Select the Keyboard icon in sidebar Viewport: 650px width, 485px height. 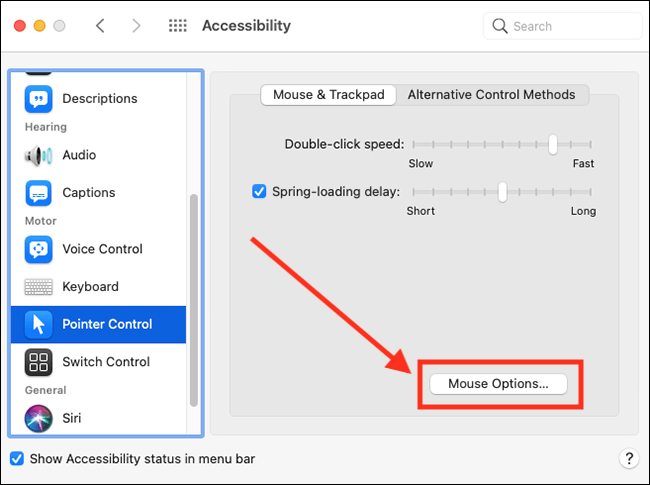coord(39,287)
